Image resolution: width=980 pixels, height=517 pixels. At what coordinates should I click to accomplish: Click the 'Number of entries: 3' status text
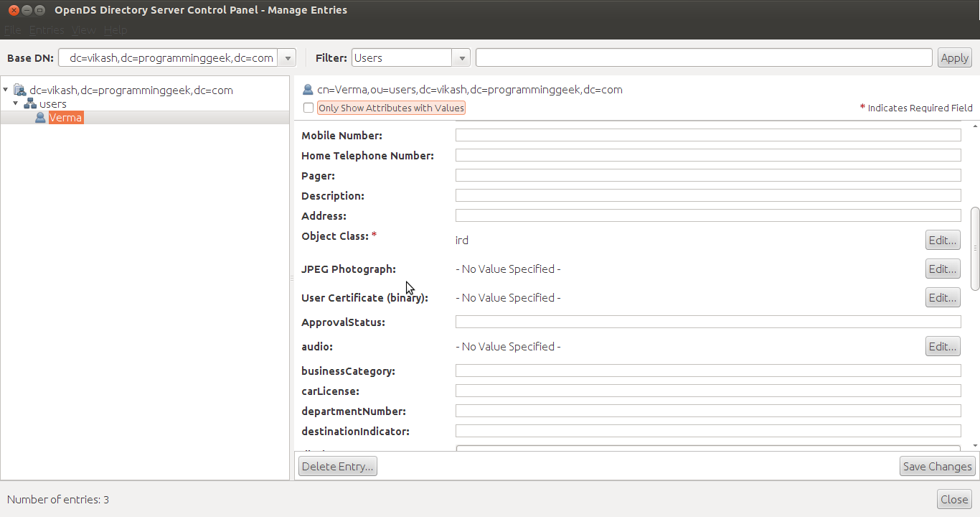pos(58,500)
